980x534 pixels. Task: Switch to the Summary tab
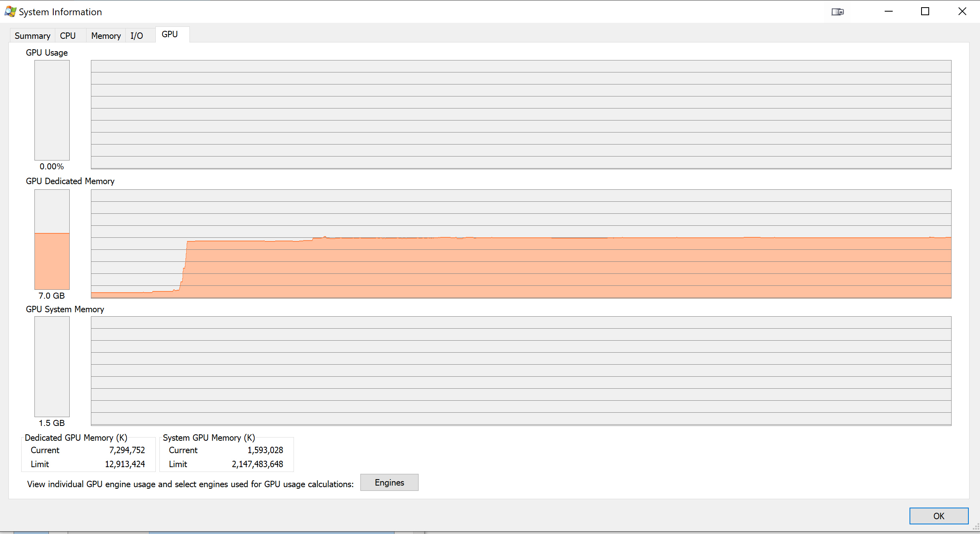(32, 36)
